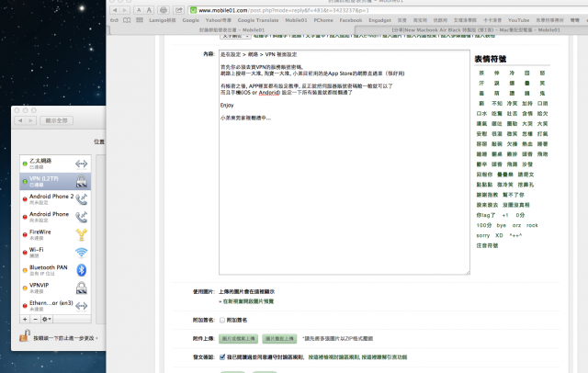This screenshot has height=373, width=588.
Task: Click the Safari share icon
Action: point(179,10)
